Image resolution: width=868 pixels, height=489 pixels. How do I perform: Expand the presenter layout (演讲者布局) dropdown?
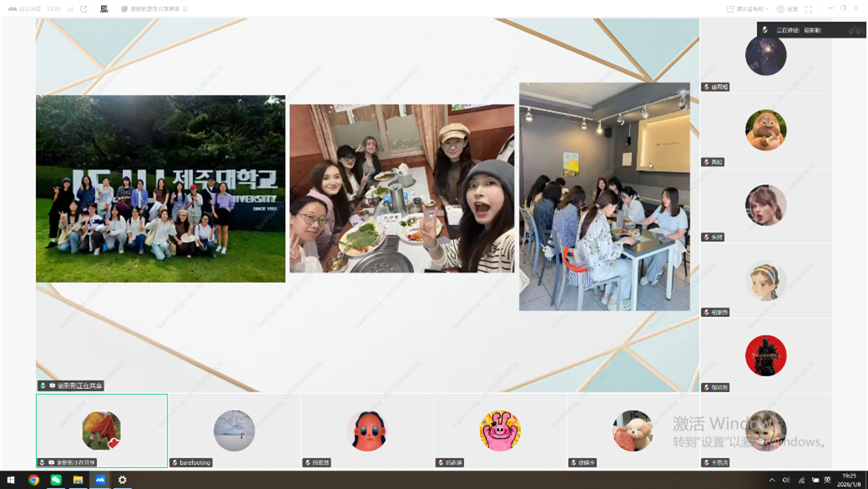click(747, 9)
